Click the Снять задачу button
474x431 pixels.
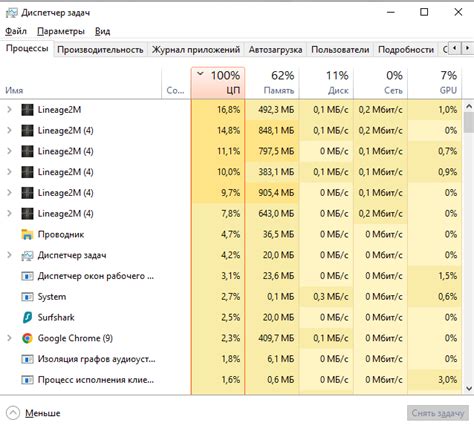click(438, 413)
